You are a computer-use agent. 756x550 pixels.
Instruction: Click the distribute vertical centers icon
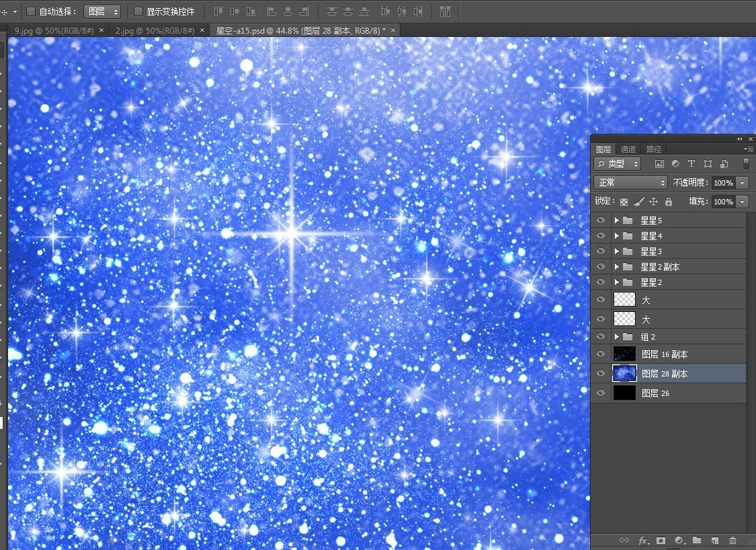[x=348, y=11]
